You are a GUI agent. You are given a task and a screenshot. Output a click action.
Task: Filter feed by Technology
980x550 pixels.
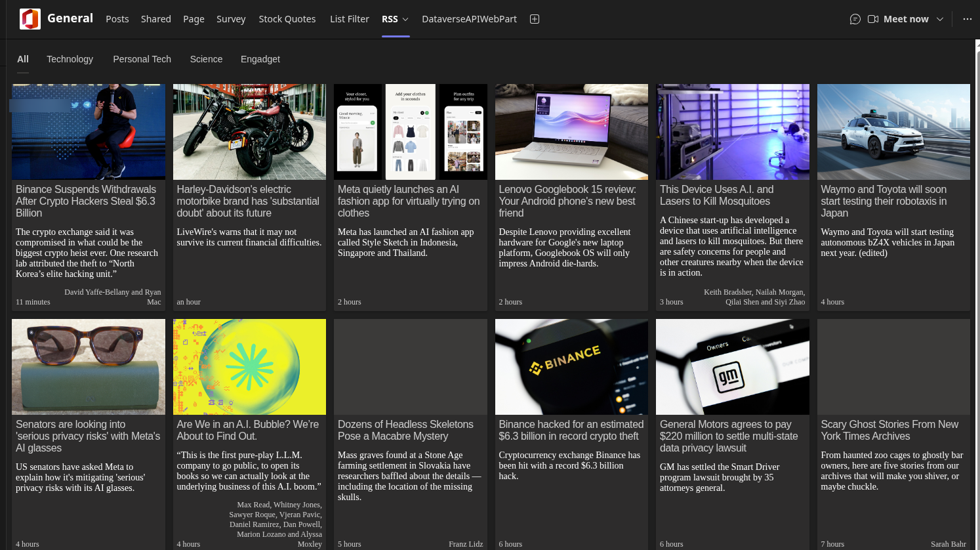pyautogui.click(x=70, y=59)
